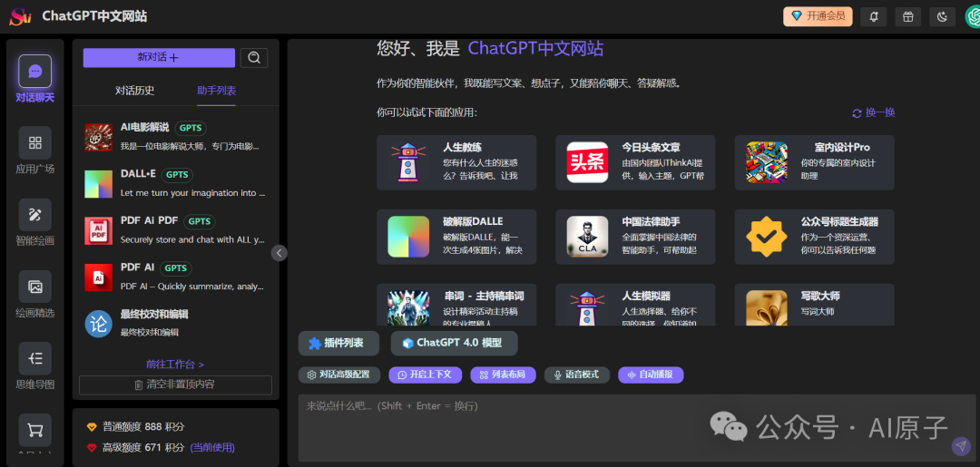Click the 中国法律助手 card title
The height and width of the screenshot is (467, 980).
652,221
